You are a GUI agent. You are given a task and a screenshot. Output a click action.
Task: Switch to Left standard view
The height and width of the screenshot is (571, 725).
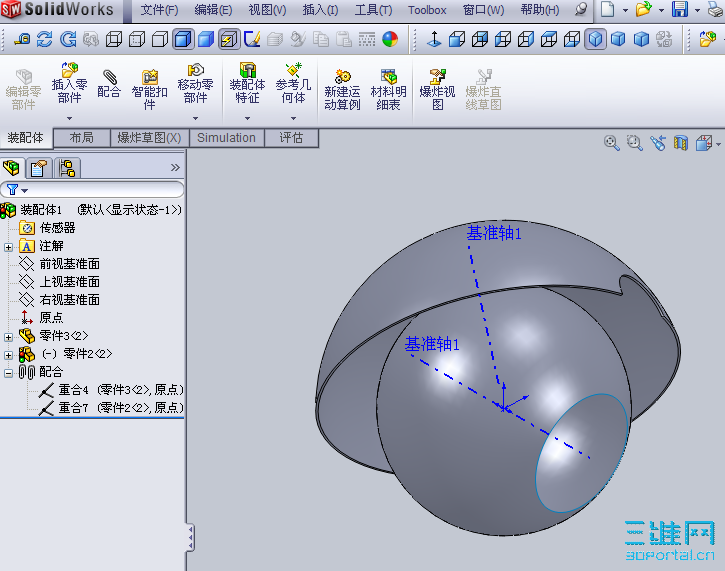pyautogui.click(x=503, y=39)
